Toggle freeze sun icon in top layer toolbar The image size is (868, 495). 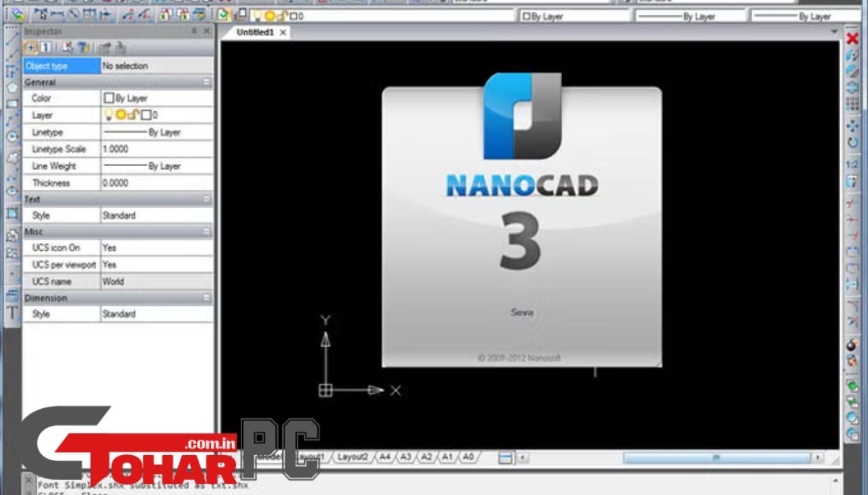269,15
